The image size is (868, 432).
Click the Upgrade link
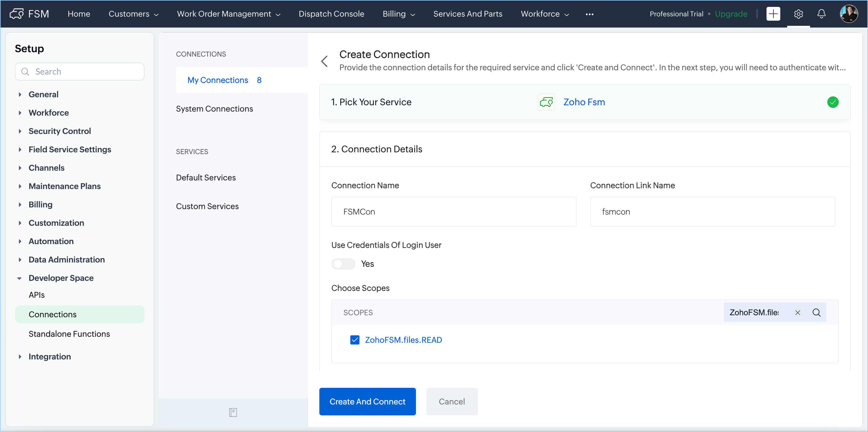(x=731, y=14)
